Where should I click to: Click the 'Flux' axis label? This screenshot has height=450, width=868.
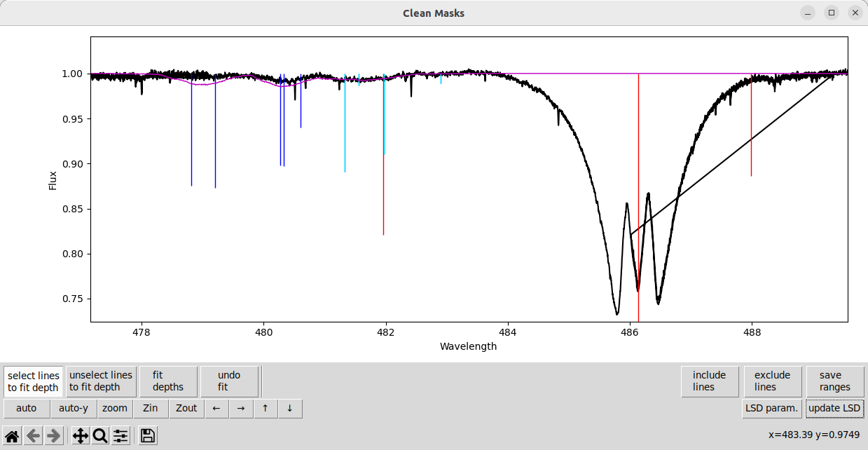(53, 180)
